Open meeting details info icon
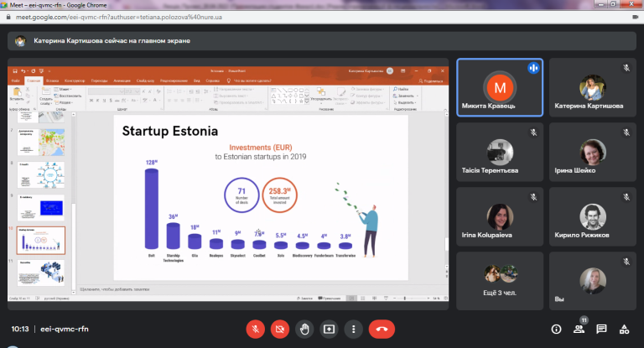 click(556, 329)
